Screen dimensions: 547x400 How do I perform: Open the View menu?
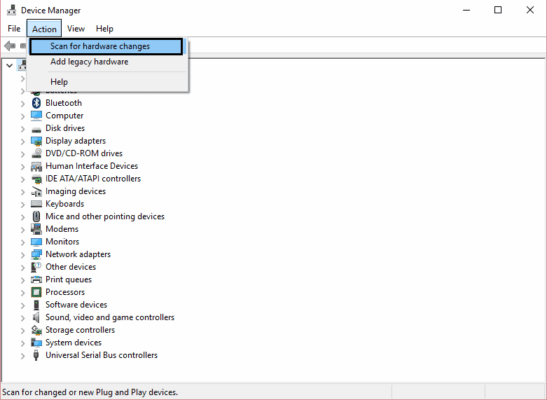coord(76,29)
